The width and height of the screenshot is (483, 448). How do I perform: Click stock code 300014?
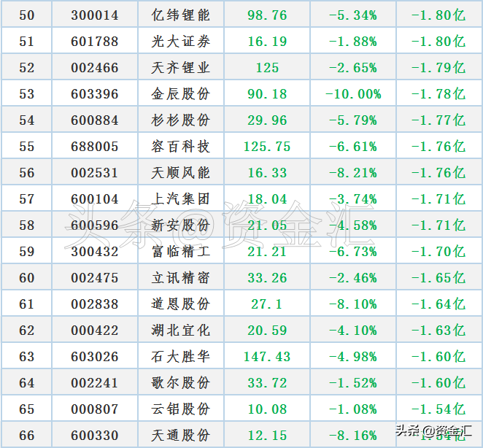tap(95, 15)
